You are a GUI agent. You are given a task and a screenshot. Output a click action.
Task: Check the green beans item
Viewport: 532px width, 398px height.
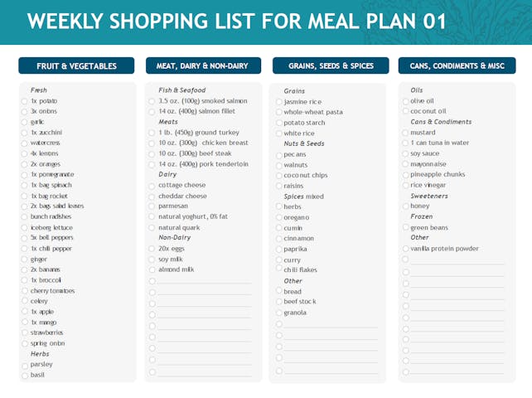click(405, 227)
